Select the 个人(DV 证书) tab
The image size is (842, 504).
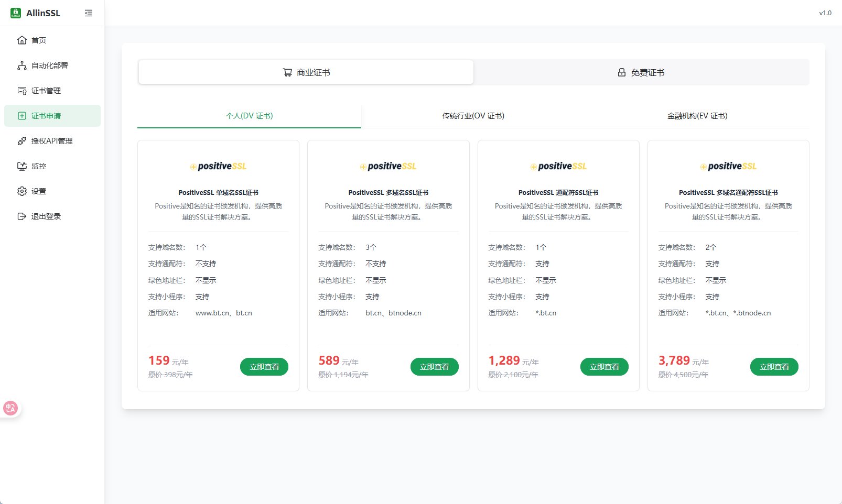click(249, 116)
